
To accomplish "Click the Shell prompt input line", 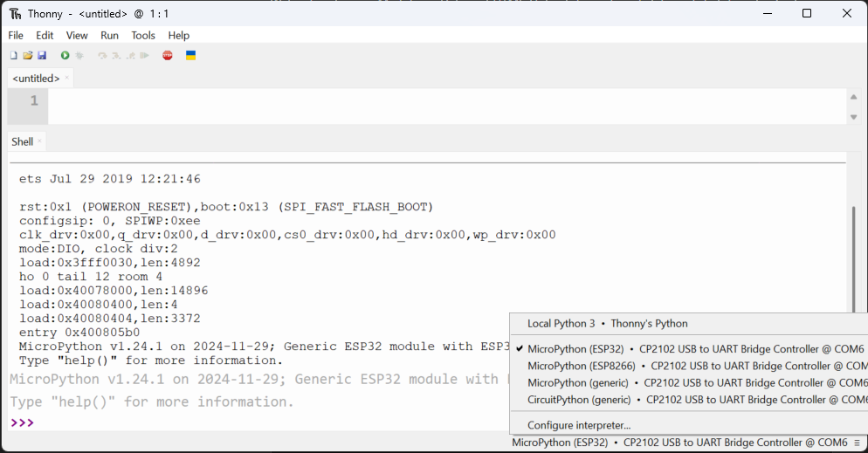I will (262, 422).
